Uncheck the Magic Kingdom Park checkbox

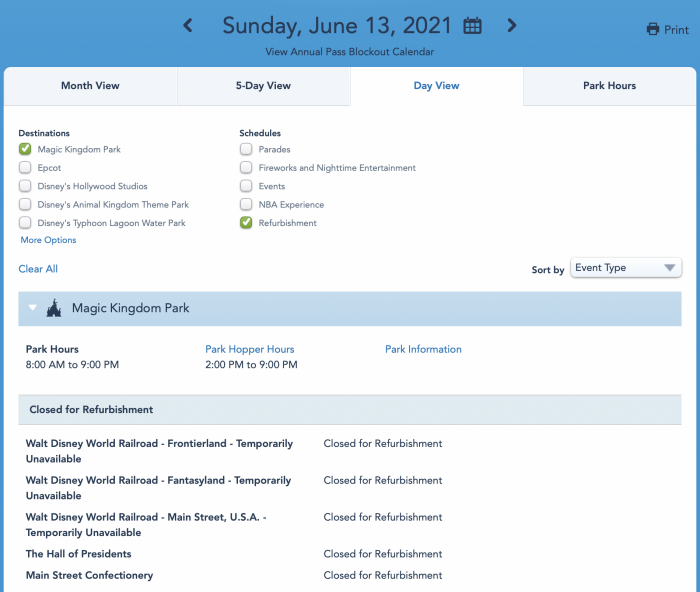[x=25, y=149]
